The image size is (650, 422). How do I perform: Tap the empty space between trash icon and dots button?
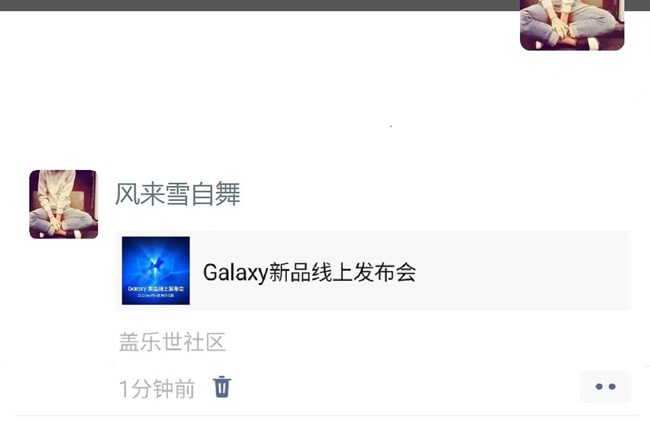[405, 387]
